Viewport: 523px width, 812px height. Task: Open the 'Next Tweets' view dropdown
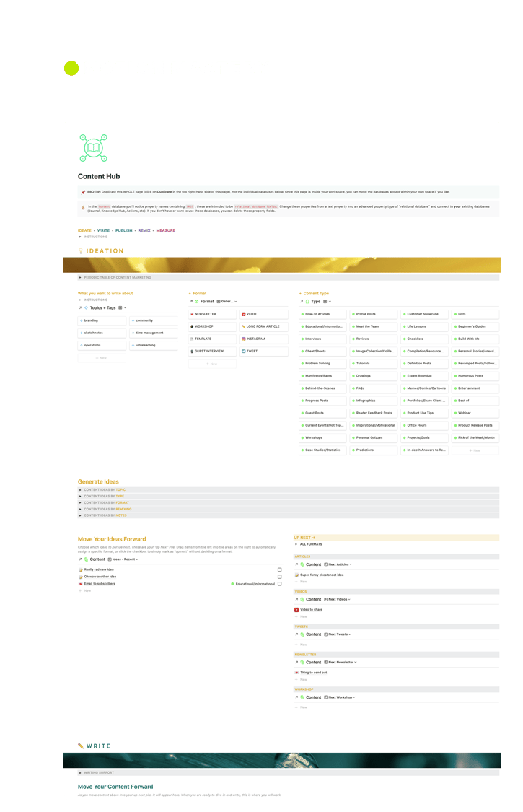[338, 634]
